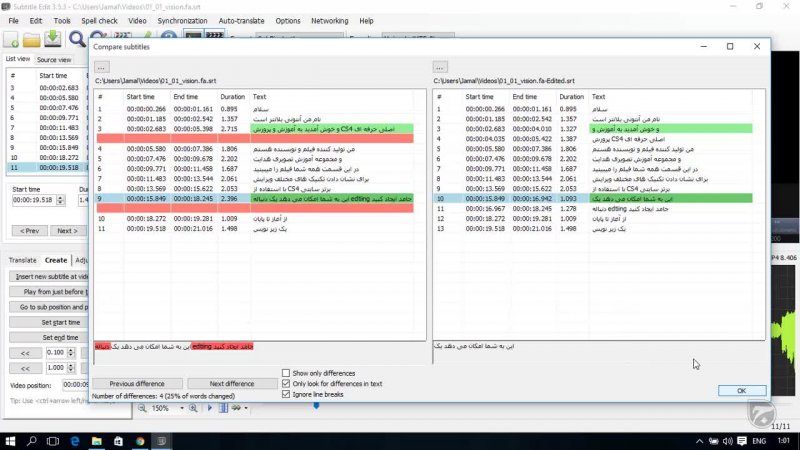Viewport: 800px width, 450px height.
Task: Click the Open file folder icon
Action: [x=33, y=39]
